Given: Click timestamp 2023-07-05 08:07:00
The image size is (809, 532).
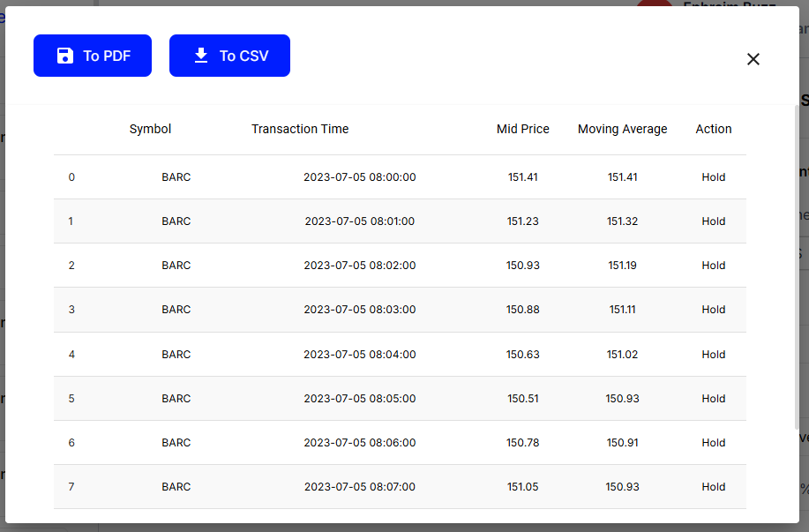Looking at the screenshot, I should (359, 487).
